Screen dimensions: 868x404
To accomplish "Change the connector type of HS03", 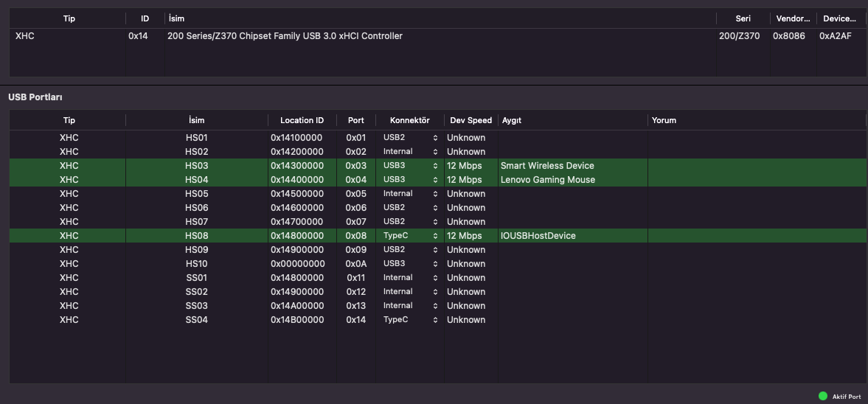I will pyautogui.click(x=410, y=166).
